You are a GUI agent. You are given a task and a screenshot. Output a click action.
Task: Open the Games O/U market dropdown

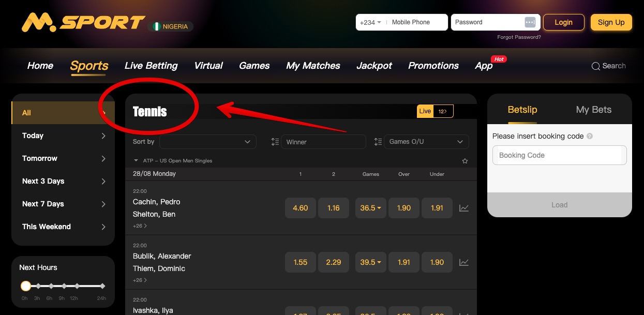426,142
